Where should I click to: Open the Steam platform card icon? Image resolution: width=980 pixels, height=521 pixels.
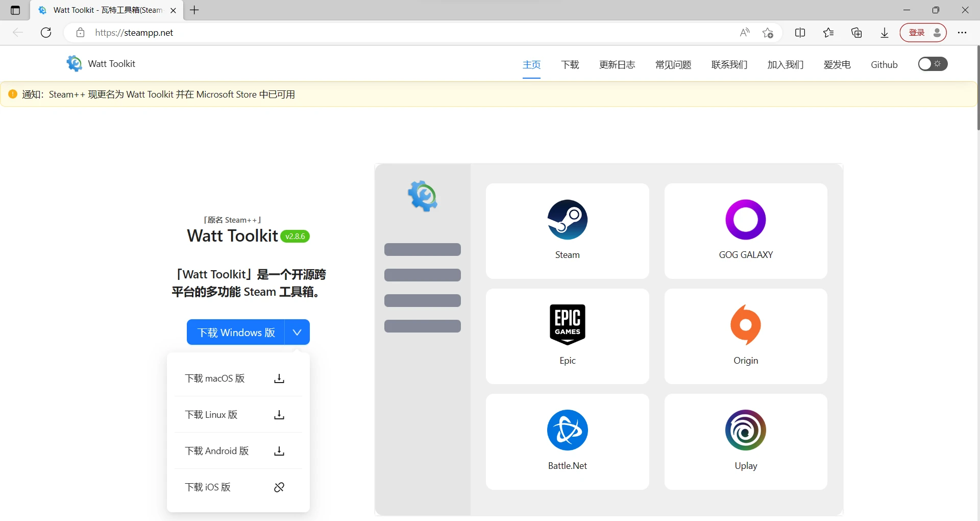pos(567,220)
